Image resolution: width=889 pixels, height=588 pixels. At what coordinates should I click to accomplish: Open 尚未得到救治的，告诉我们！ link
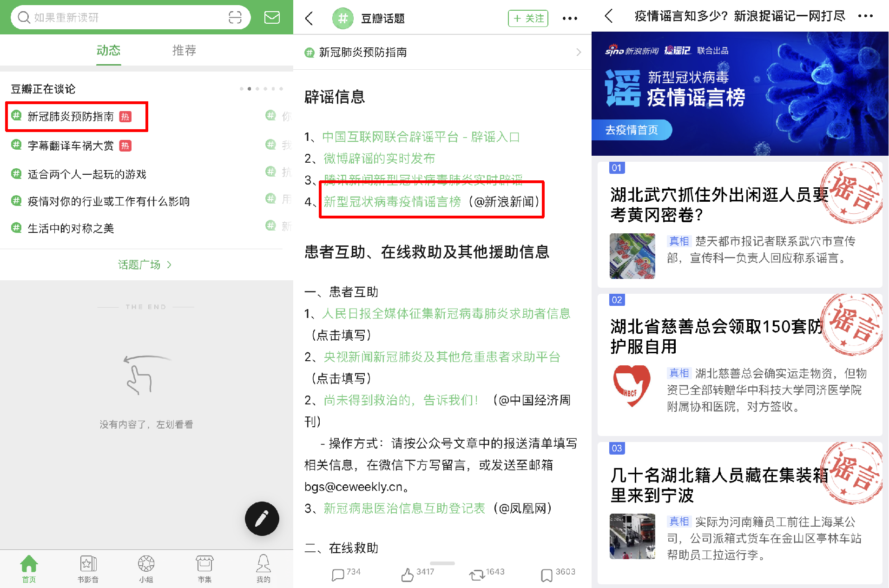tap(401, 400)
